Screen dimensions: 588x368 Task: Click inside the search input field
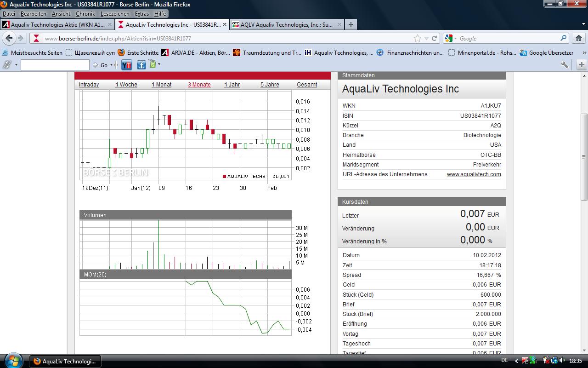55,65
